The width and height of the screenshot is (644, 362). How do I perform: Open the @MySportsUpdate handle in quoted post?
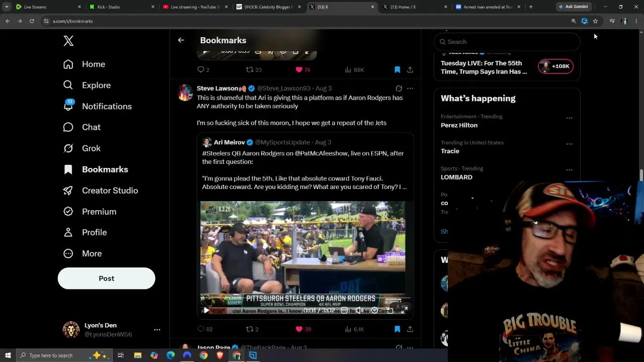[283, 142]
